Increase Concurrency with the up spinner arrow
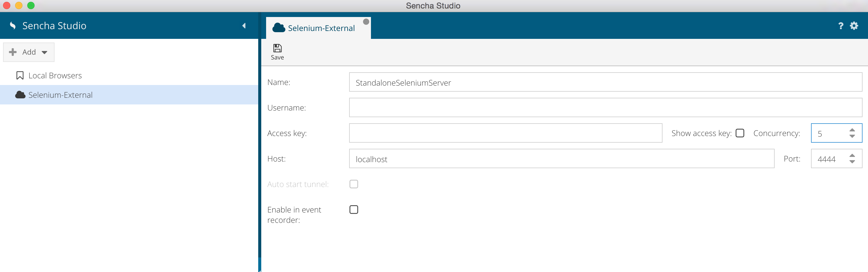The width and height of the screenshot is (868, 272). (x=852, y=130)
